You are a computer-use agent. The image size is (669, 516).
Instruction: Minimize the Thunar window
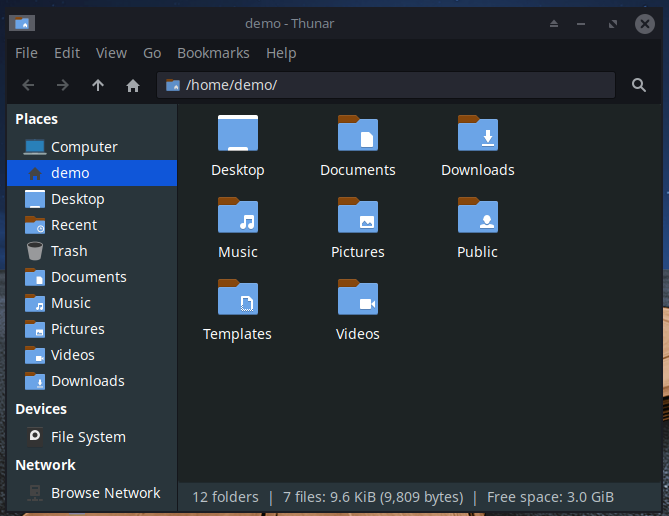point(581,23)
